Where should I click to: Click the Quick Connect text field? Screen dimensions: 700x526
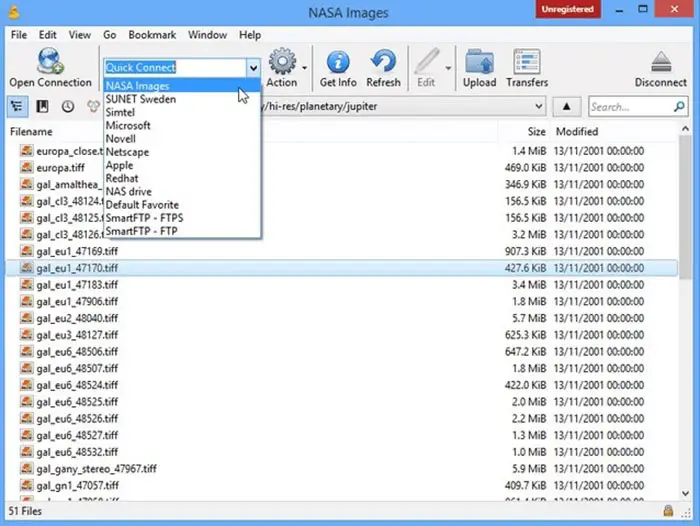[x=175, y=67]
